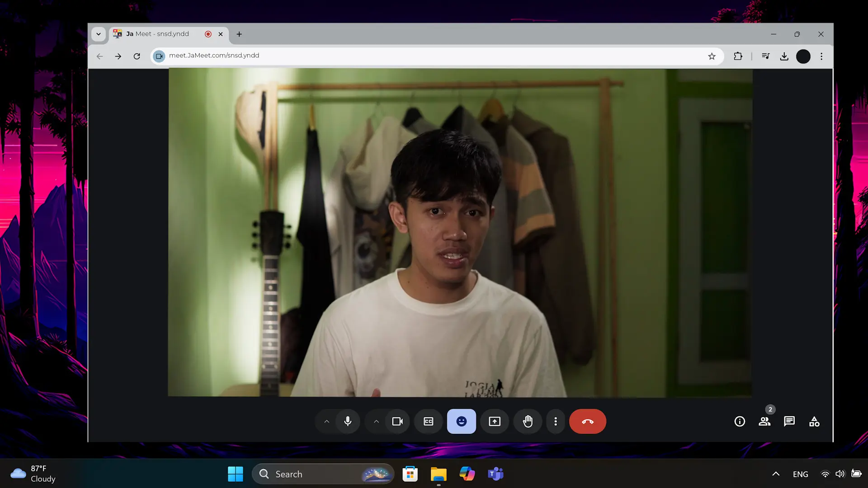868x488 pixels.
Task: Raise your hand in the meeting
Action: click(x=528, y=421)
